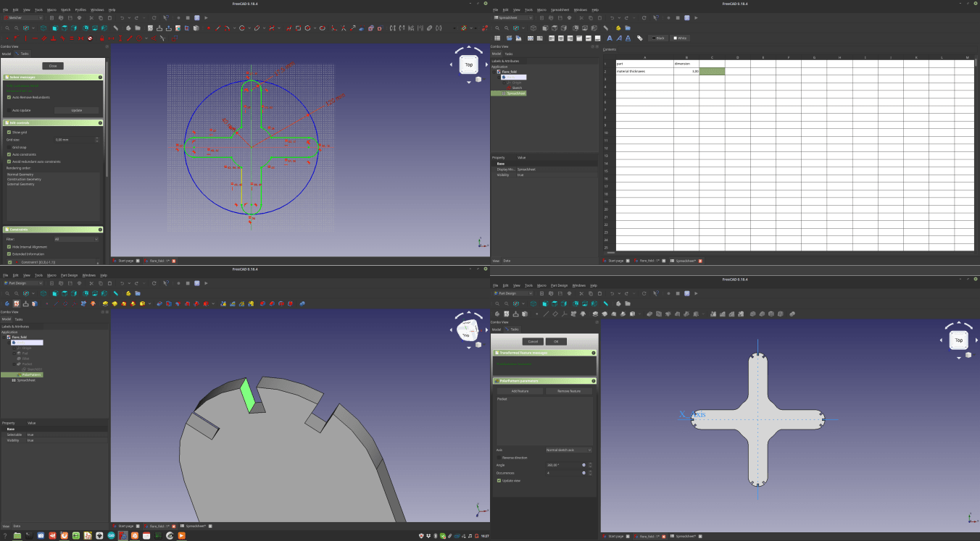Click the Align left icon in Spreadsheet toolbar
The width and height of the screenshot is (980, 541).
(552, 38)
